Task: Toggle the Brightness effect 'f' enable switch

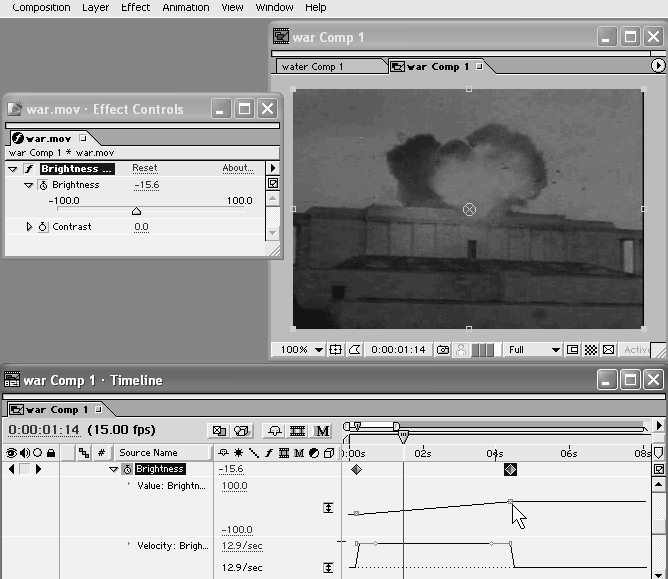Action: [x=28, y=169]
